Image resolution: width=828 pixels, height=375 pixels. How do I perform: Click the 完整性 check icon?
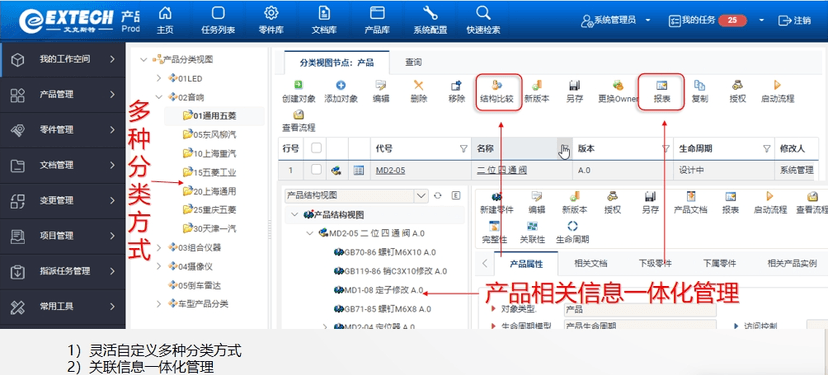[x=494, y=232]
